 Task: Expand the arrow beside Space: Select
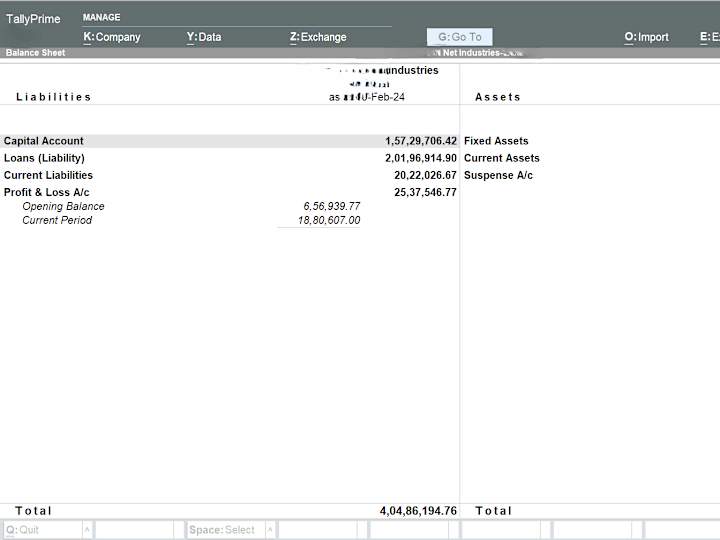click(x=270, y=530)
